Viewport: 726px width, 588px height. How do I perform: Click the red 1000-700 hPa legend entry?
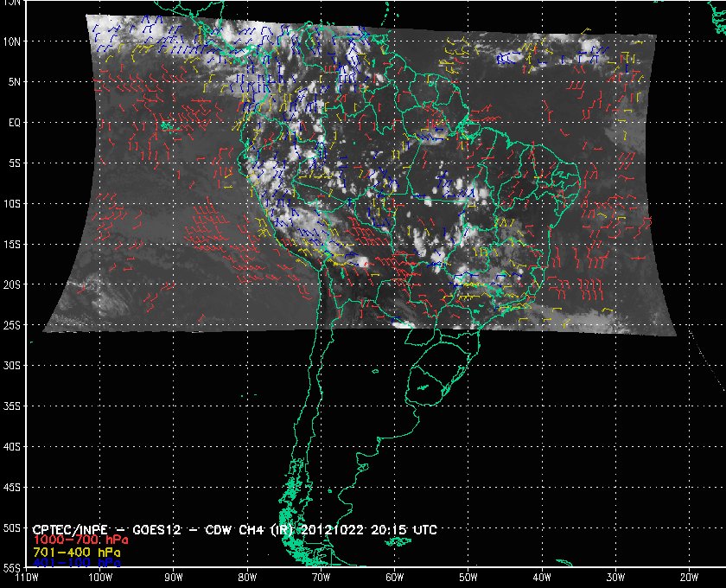(x=80, y=540)
